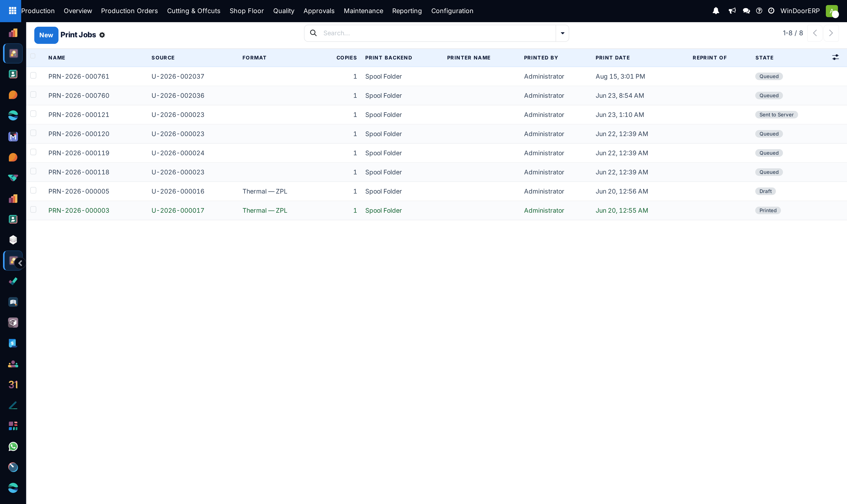This screenshot has height=504, width=847.
Task: Open the WinDoorERP company switcher
Action: click(x=800, y=11)
